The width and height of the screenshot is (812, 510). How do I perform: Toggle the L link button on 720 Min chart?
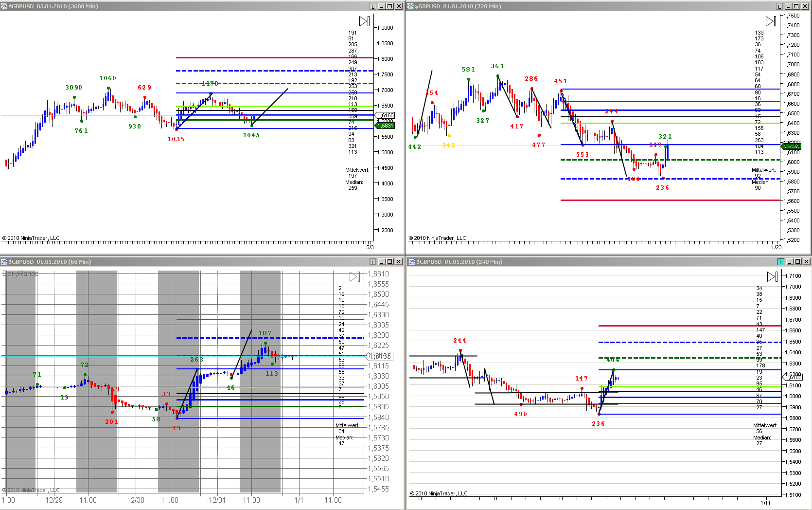click(779, 6)
